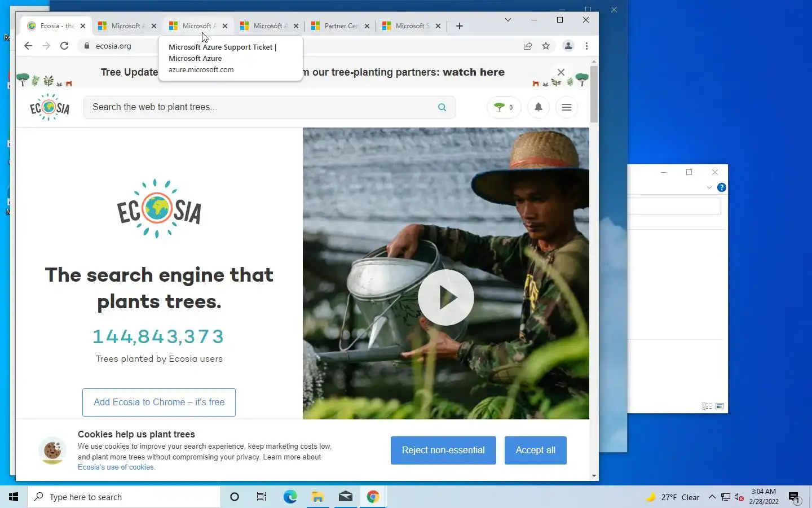Open Task View on the taskbar
The height and width of the screenshot is (508, 812).
coord(262,497)
